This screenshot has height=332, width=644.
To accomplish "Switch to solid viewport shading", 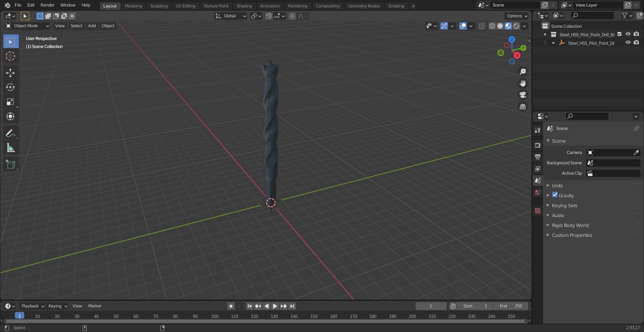I will (500, 26).
